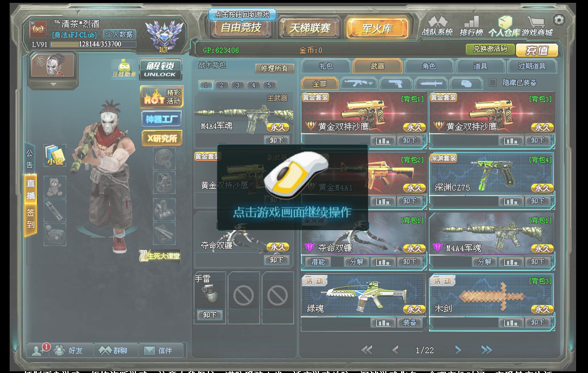Click the 充值 recharge button
Image resolution: width=588 pixels, height=373 pixels.
click(x=536, y=50)
